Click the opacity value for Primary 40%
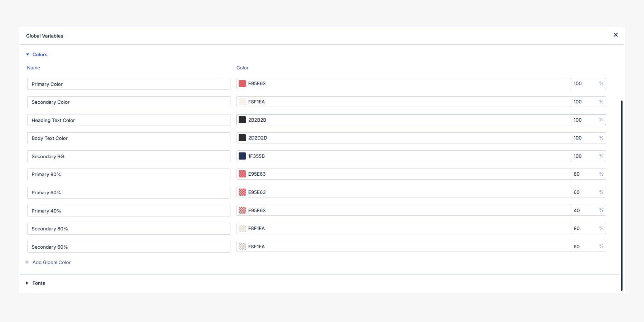644x322 pixels. point(577,210)
